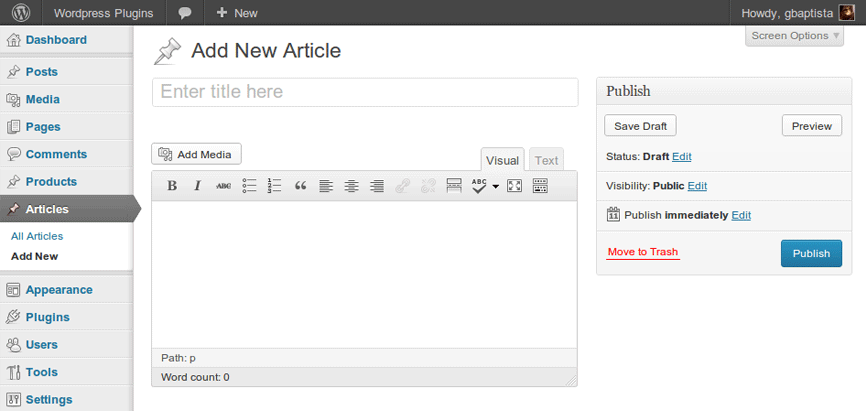
Task: Insert a numbered list
Action: pos(275,186)
